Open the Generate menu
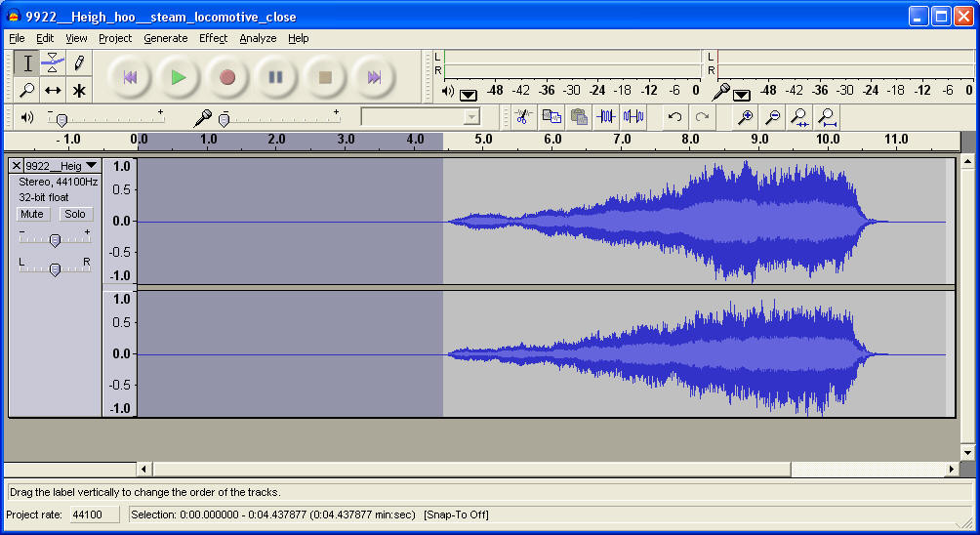980x535 pixels. (x=165, y=38)
